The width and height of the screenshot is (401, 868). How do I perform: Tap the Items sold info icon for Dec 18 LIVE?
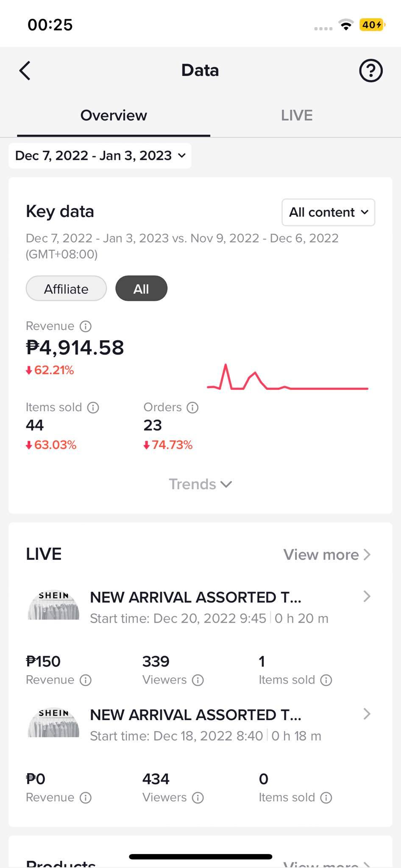[x=326, y=797]
